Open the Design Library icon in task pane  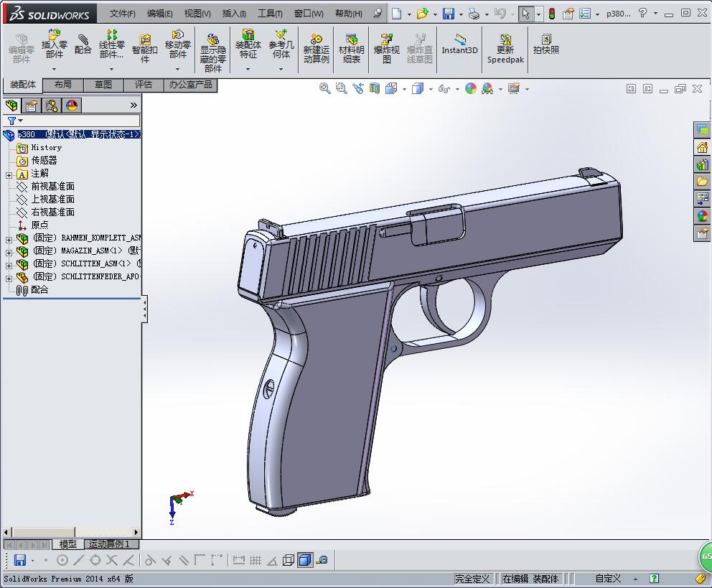pyautogui.click(x=702, y=164)
